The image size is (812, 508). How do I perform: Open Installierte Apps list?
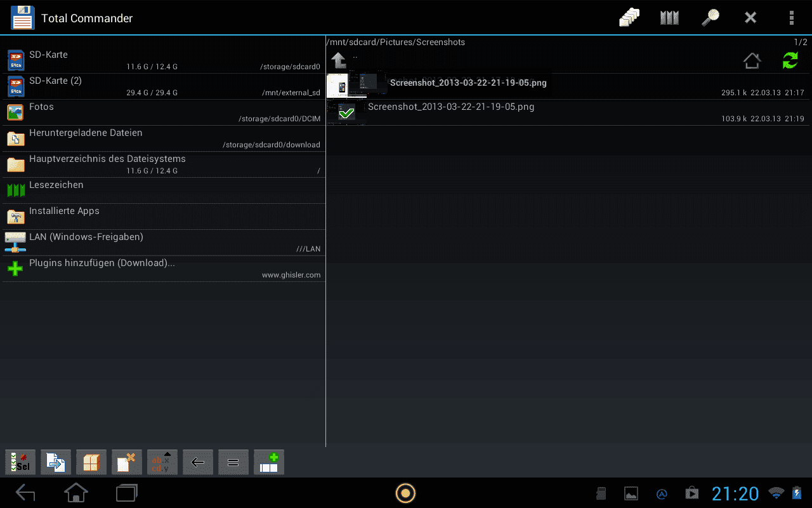(x=164, y=217)
